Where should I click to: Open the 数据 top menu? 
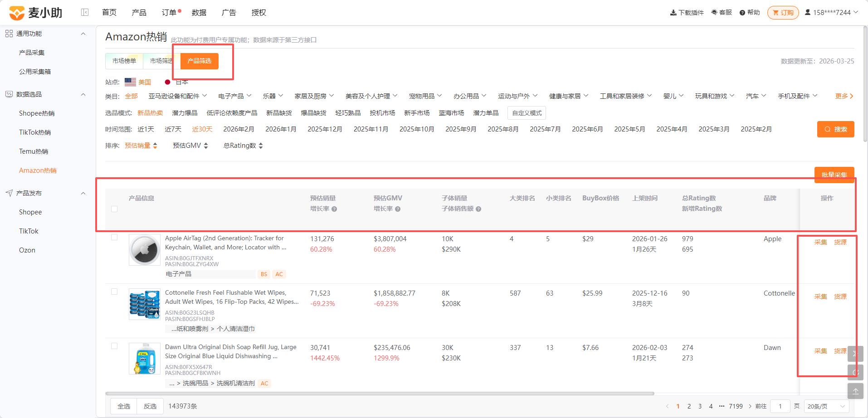point(199,13)
